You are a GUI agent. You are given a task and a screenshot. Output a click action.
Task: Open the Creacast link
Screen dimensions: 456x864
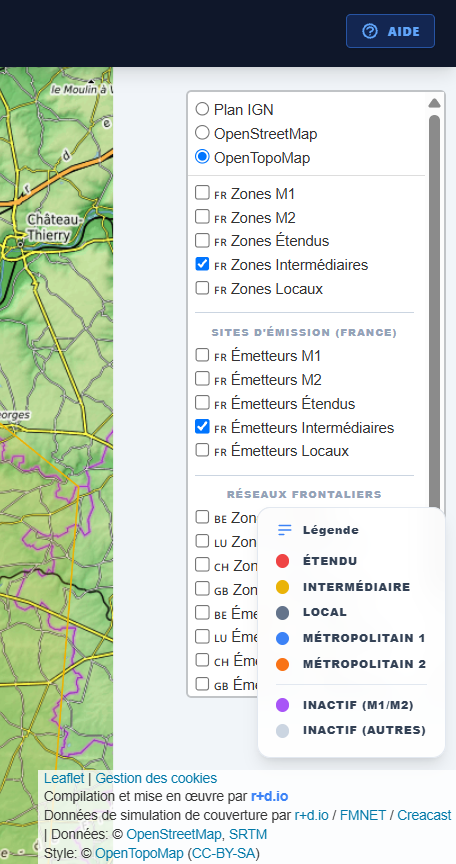(424, 815)
